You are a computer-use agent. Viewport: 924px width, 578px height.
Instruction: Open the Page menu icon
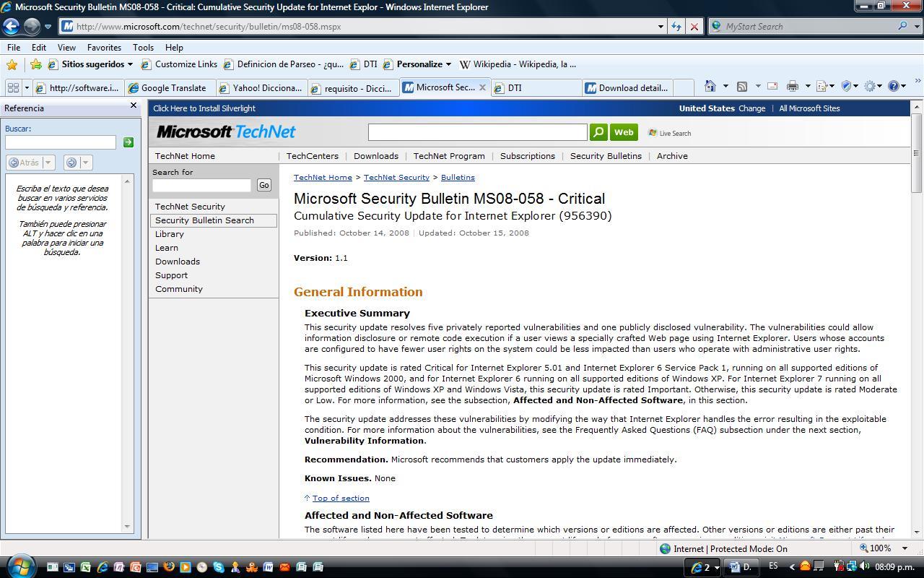coord(821,86)
